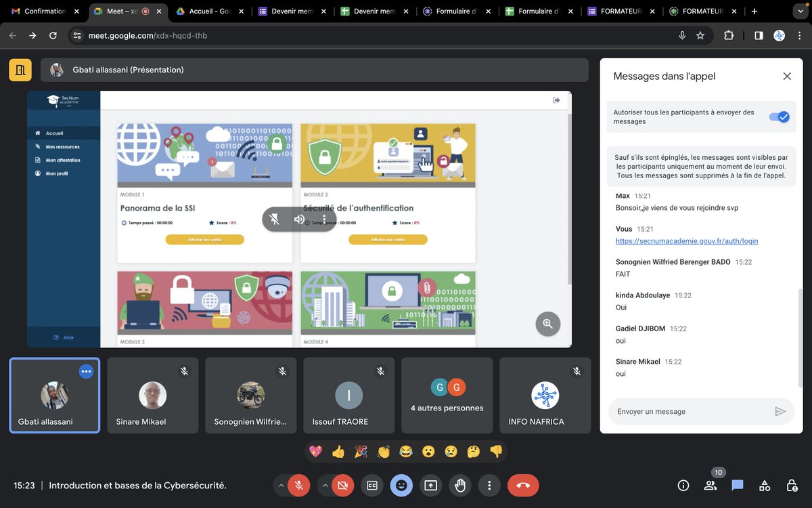Bookmark page with star icon
This screenshot has width=812, height=508.
click(x=700, y=35)
